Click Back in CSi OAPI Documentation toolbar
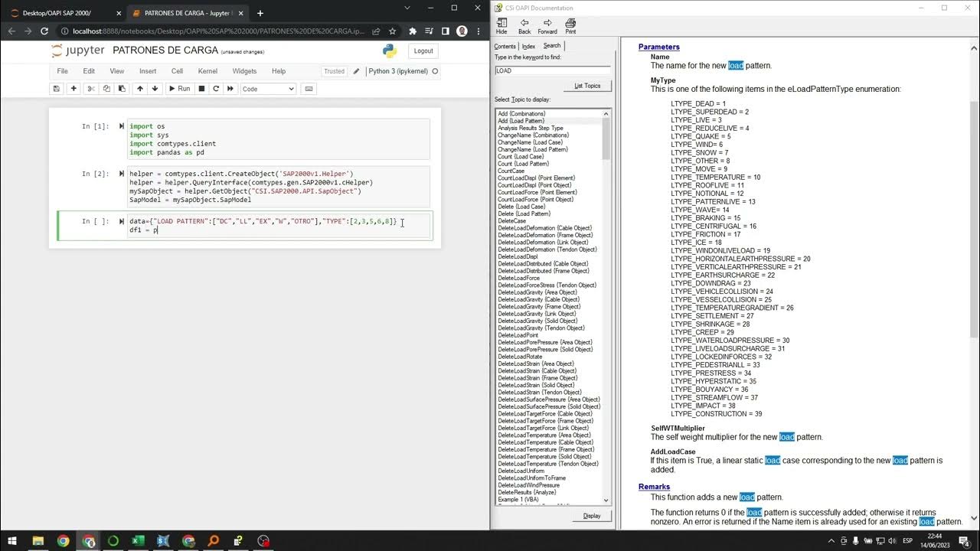Screen dimensions: 980x551 click(524, 26)
